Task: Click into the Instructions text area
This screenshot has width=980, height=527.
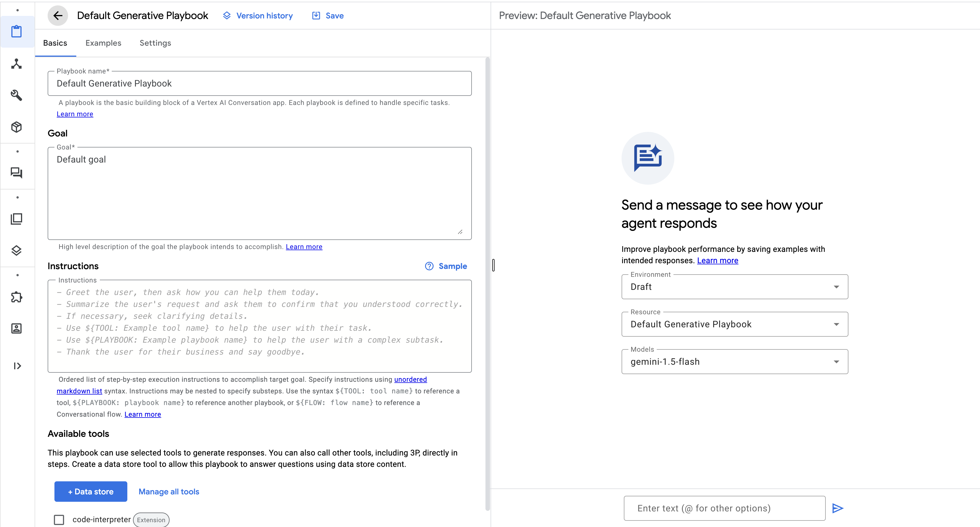Action: (x=259, y=326)
